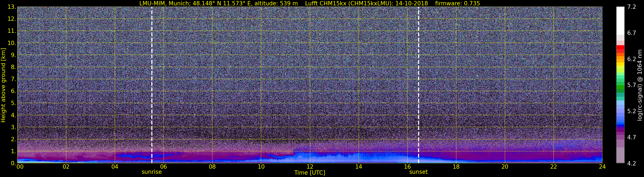Click time axis tick '22'
Image resolution: width=644 pixels, height=177 pixels.
point(554,167)
